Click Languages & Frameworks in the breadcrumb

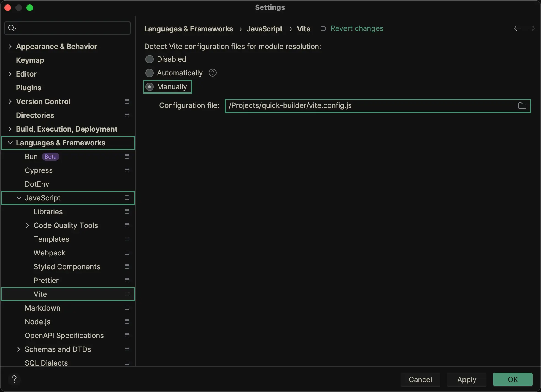tap(189, 29)
